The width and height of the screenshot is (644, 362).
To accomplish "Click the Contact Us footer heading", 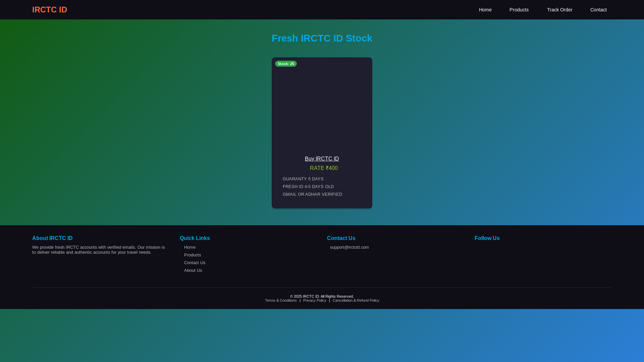I will pos(341,238).
